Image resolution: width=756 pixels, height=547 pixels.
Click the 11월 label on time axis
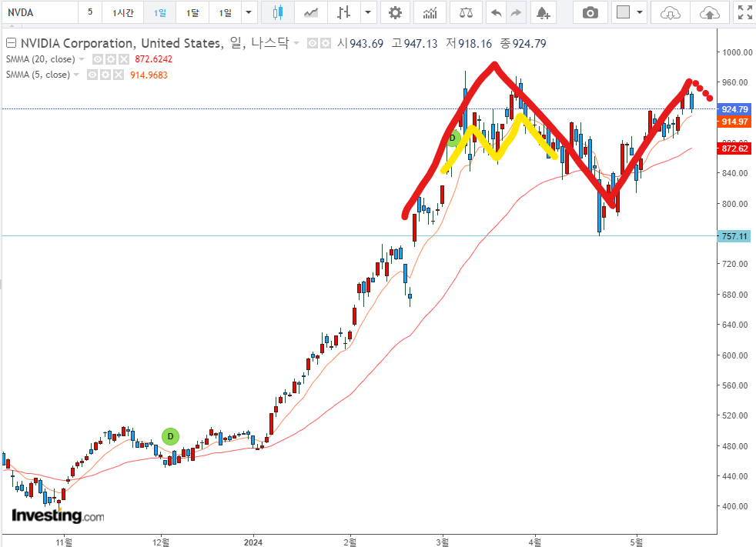click(x=64, y=542)
